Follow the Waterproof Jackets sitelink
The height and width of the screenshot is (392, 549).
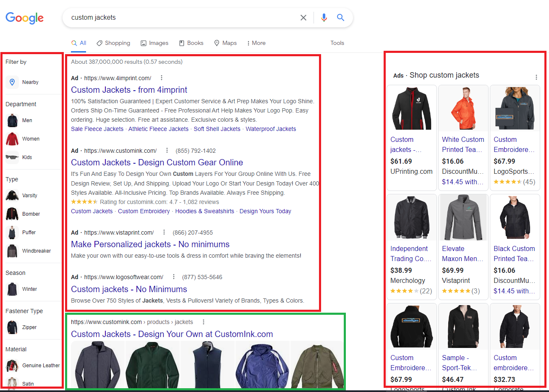point(271,129)
